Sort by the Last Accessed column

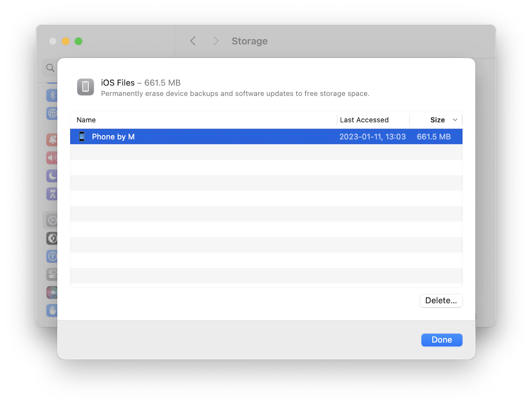364,120
